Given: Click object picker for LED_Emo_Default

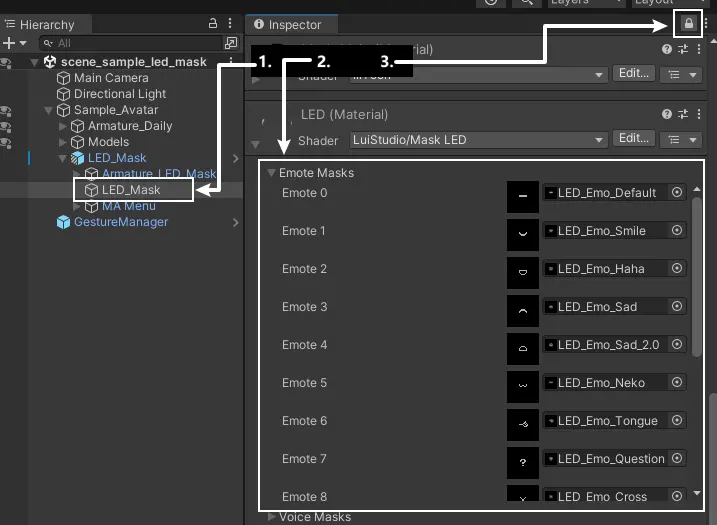Looking at the screenshot, I should click(x=677, y=193).
